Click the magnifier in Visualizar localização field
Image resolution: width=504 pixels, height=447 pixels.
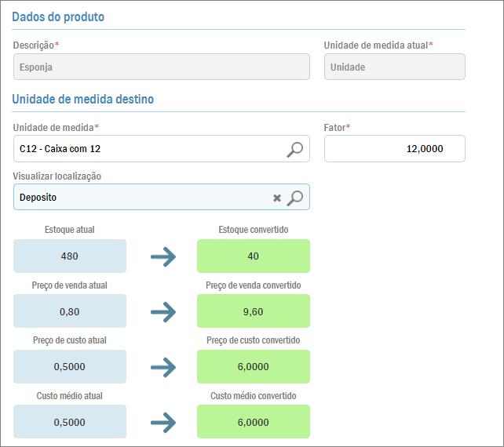[x=294, y=198]
